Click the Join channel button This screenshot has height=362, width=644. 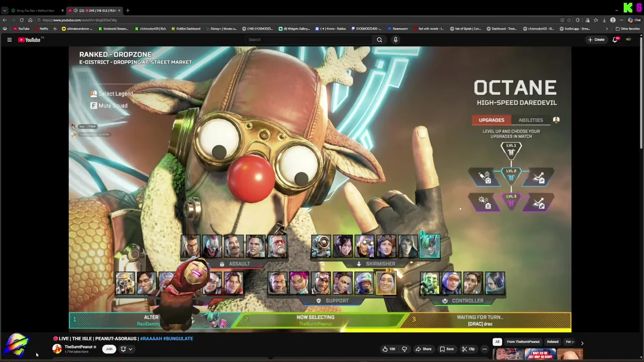pos(109,349)
